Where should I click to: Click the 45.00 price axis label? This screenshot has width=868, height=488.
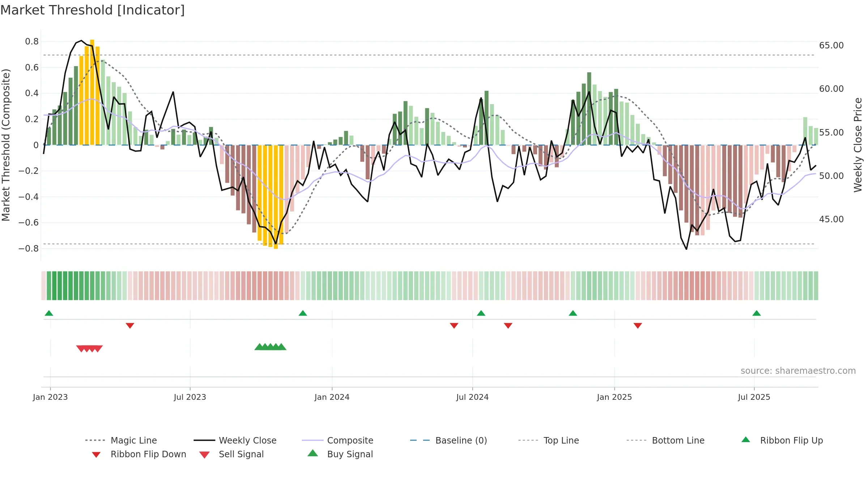[831, 219]
